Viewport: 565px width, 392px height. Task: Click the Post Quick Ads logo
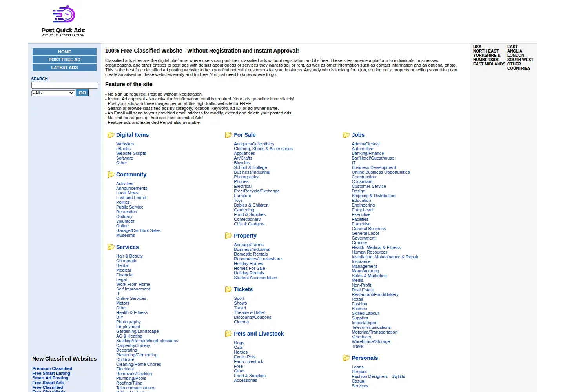[x=63, y=21]
